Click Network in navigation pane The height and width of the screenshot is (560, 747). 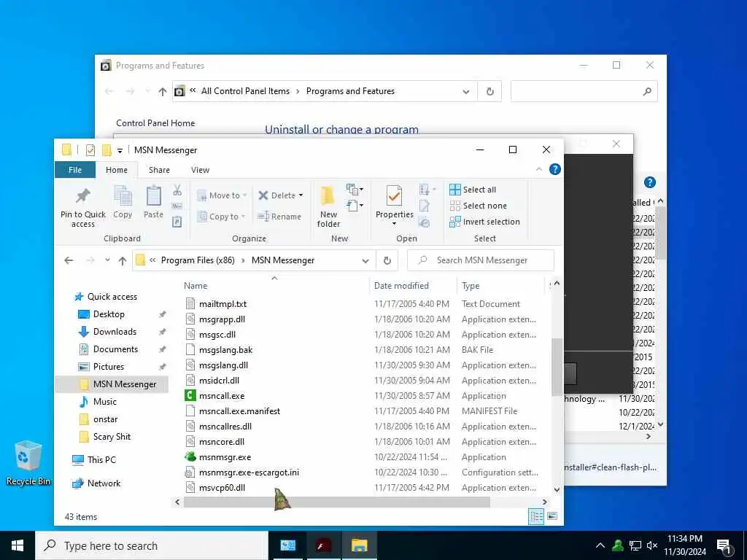point(104,483)
